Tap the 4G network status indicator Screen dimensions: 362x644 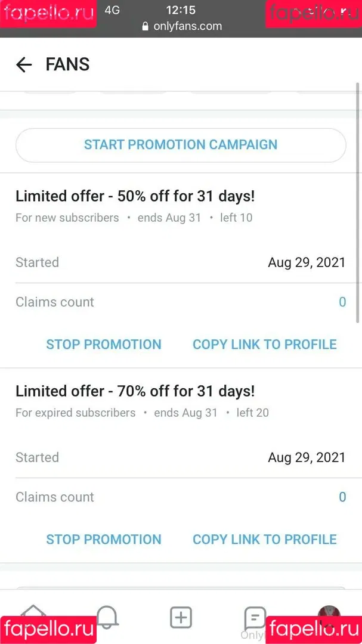(112, 10)
